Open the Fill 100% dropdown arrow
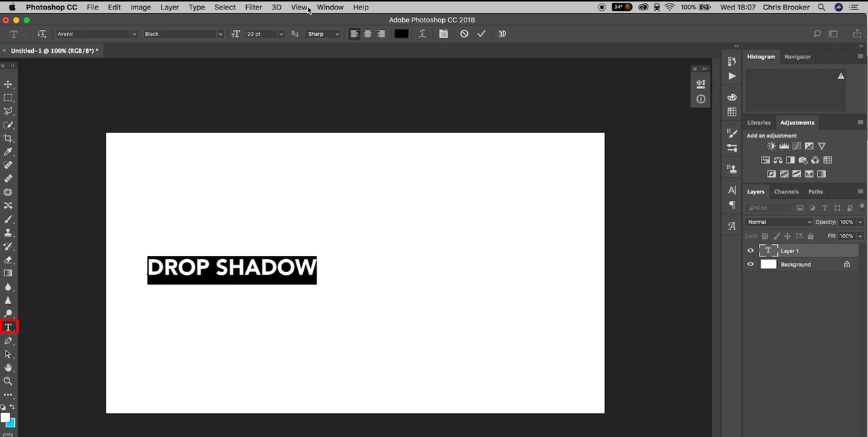Image resolution: width=868 pixels, height=437 pixels. [861, 236]
